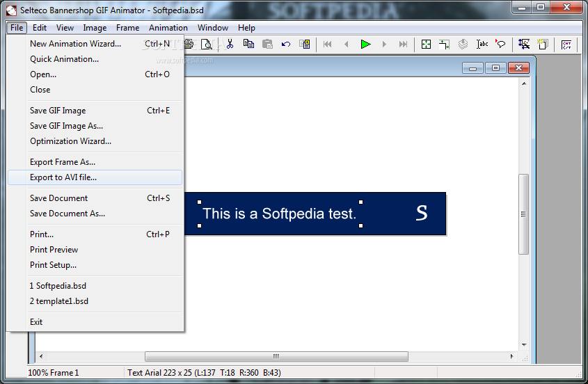
Task: Select Save Document As...
Action: click(x=95, y=214)
